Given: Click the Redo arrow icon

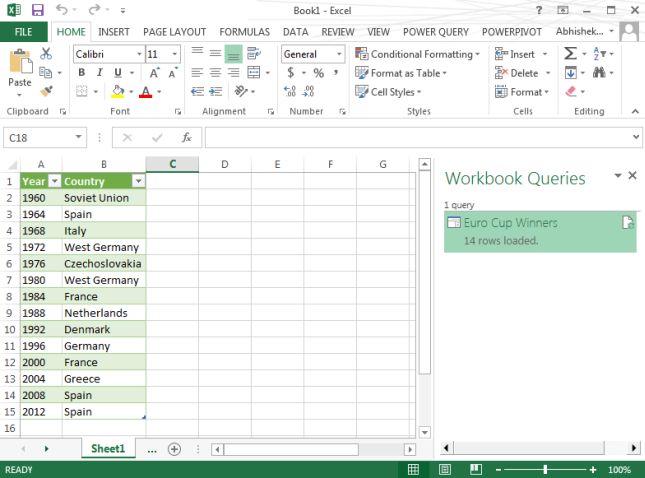Looking at the screenshot, I should pyautogui.click(x=94, y=10).
